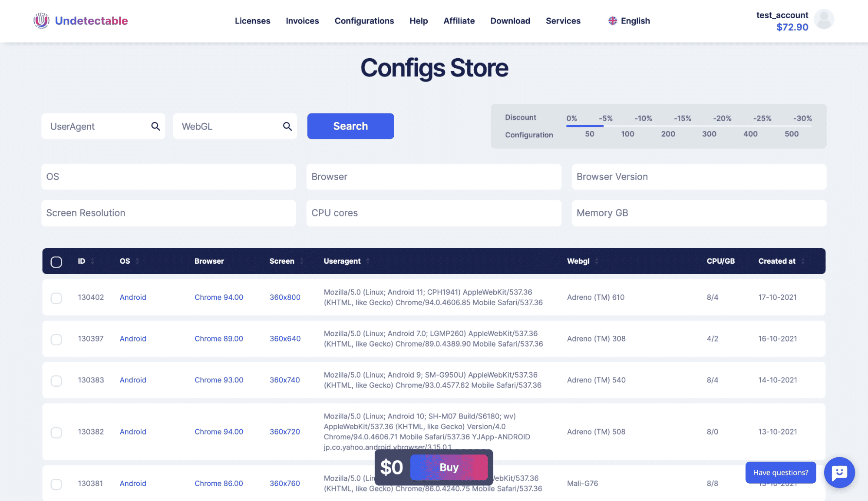This screenshot has width=868, height=501.
Task: Go to the Affiliate page
Action: tap(459, 21)
